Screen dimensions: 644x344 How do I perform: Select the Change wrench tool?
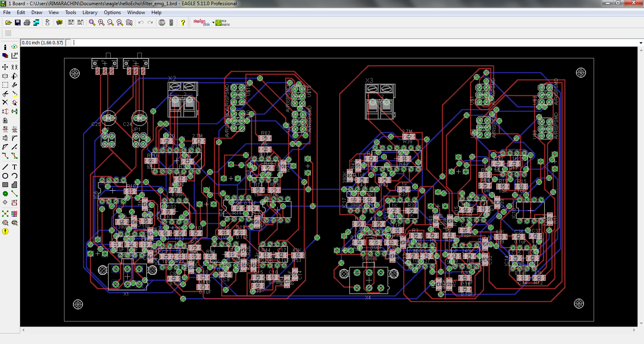point(14,85)
